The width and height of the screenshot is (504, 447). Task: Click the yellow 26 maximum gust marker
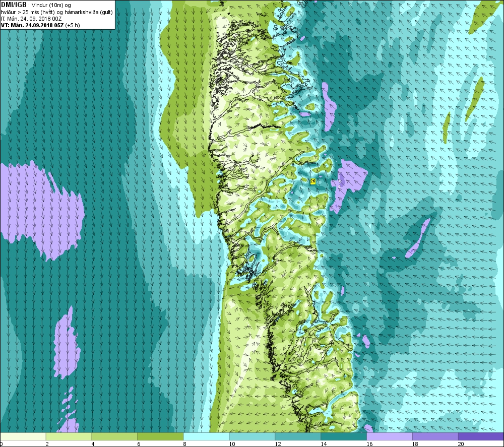[313, 181]
